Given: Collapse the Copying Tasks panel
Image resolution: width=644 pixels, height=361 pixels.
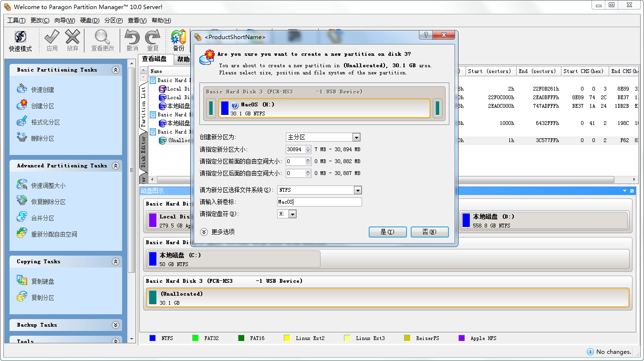Looking at the screenshot, I should 115,261.
